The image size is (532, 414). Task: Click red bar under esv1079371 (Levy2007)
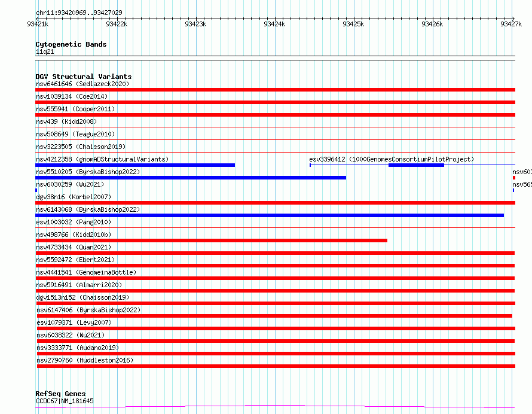click(x=276, y=328)
